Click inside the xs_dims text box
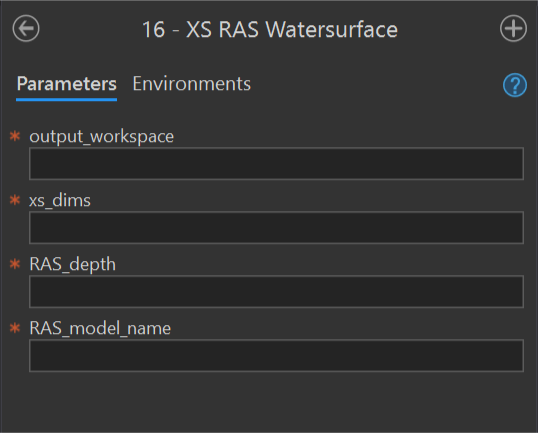The image size is (538, 433). coord(276,227)
